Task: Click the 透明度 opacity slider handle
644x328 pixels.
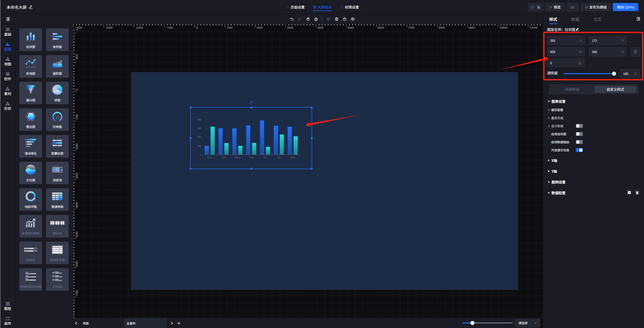Action: (614, 74)
